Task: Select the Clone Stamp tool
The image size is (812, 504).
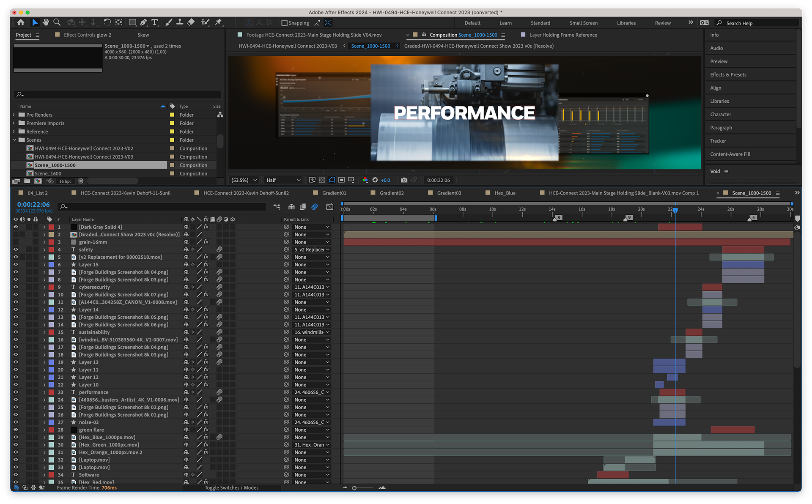Action: (180, 22)
